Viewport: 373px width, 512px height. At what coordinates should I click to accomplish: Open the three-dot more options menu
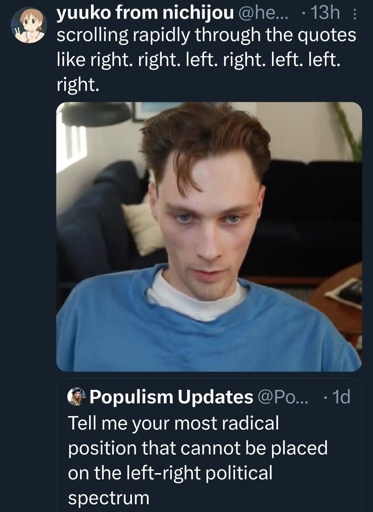point(354,14)
